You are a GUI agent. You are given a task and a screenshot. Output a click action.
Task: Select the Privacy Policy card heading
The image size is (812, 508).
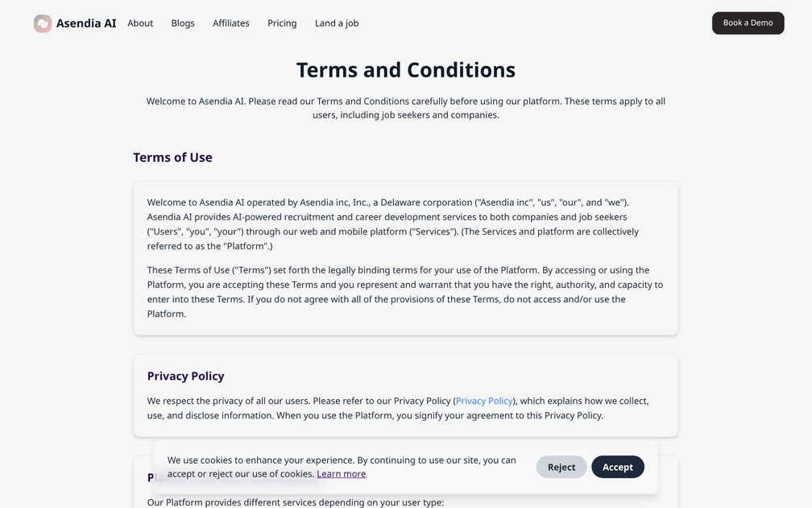tap(185, 376)
